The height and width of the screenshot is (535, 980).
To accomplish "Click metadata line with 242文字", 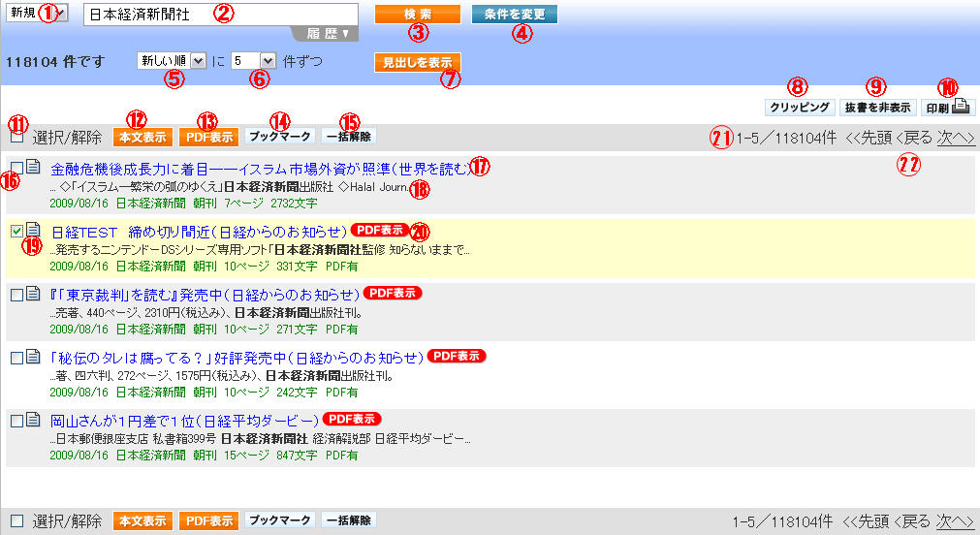I will [204, 393].
